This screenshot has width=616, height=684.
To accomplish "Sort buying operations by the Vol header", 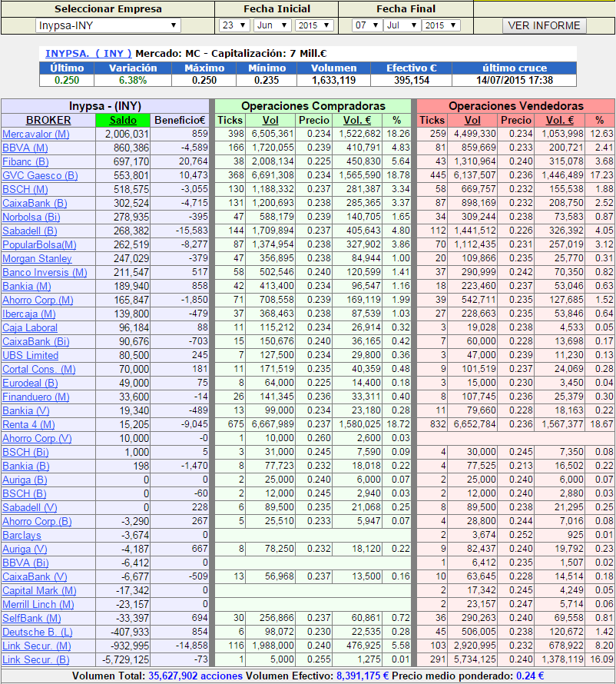I will click(270, 121).
